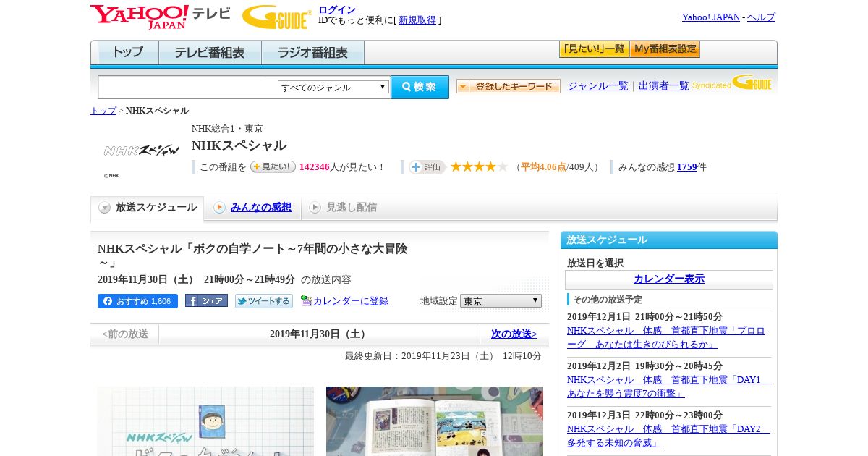Click 最終更新日 2019年11月23日 text

point(443,356)
